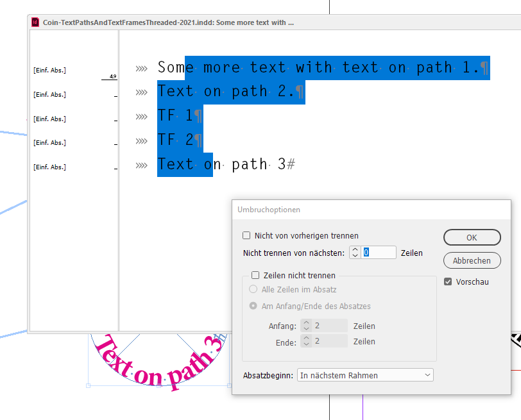Click up arrow of "Nicht trennen von nächsten" stepper

354,249
